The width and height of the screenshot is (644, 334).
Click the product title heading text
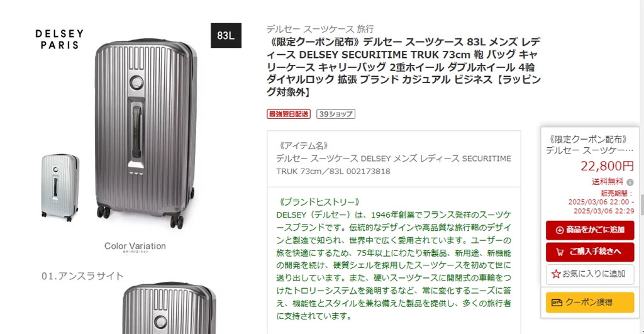(x=403, y=67)
